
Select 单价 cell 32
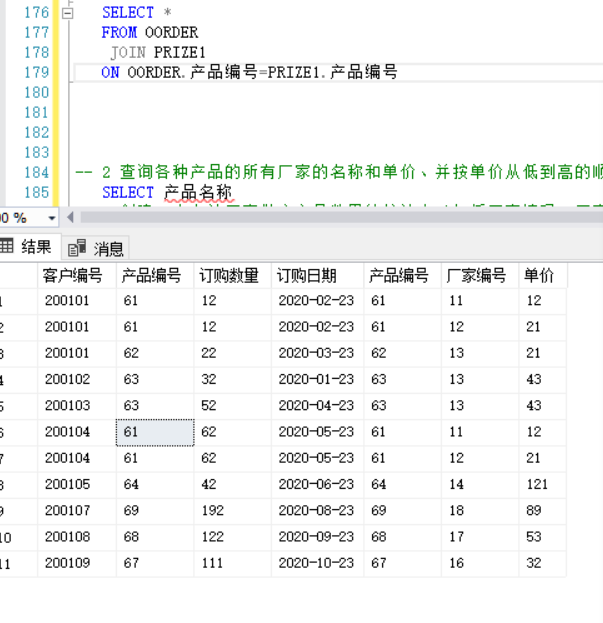tap(543, 563)
